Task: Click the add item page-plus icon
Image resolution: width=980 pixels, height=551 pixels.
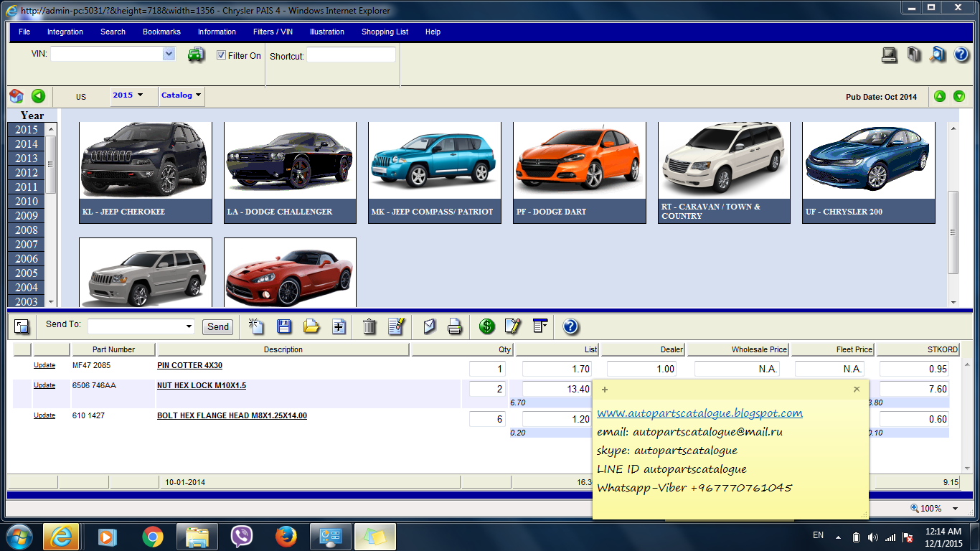Action: point(339,326)
